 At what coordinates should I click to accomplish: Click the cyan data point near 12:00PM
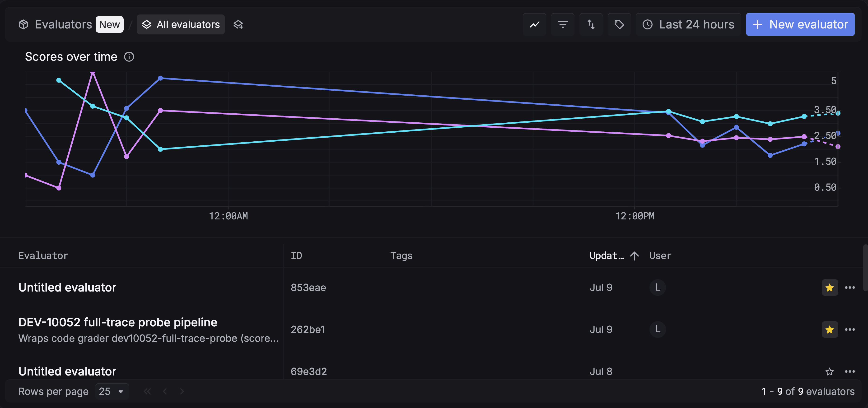click(668, 111)
